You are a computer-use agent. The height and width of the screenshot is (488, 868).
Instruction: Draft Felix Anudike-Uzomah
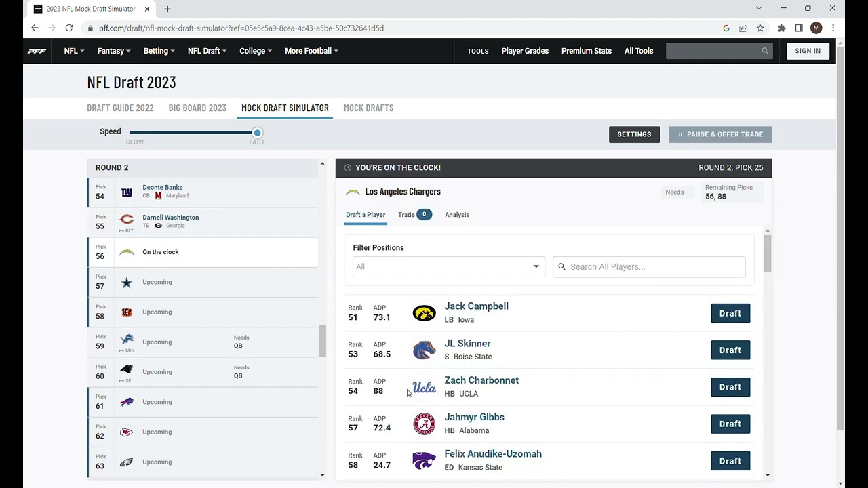(x=730, y=461)
